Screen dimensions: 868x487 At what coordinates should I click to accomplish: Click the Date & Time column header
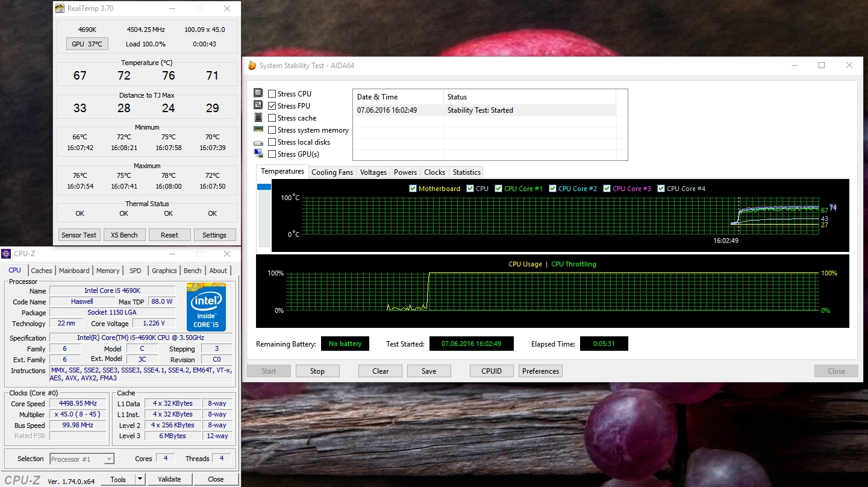[398, 97]
